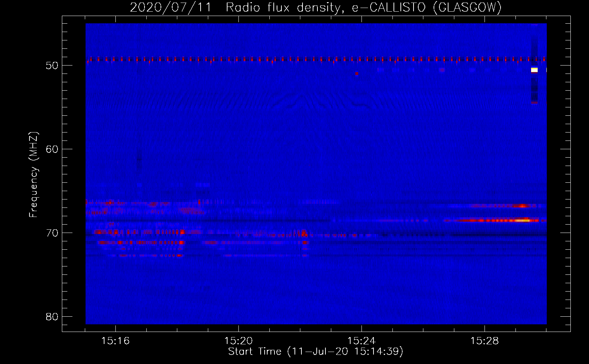Click the 15:28 time axis label

[485, 341]
